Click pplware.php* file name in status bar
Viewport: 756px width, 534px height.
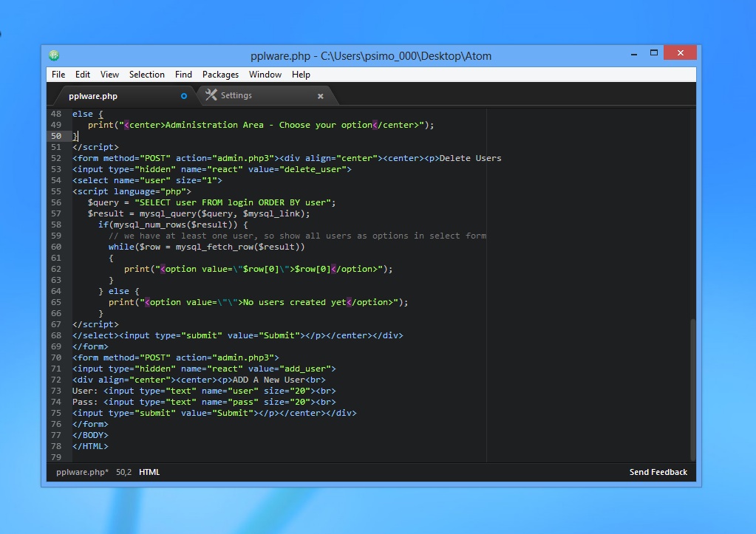click(83, 472)
